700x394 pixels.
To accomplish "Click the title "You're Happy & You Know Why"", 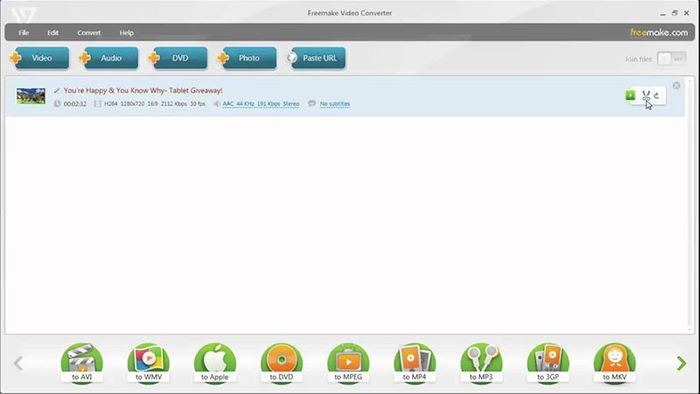I will tap(143, 90).
